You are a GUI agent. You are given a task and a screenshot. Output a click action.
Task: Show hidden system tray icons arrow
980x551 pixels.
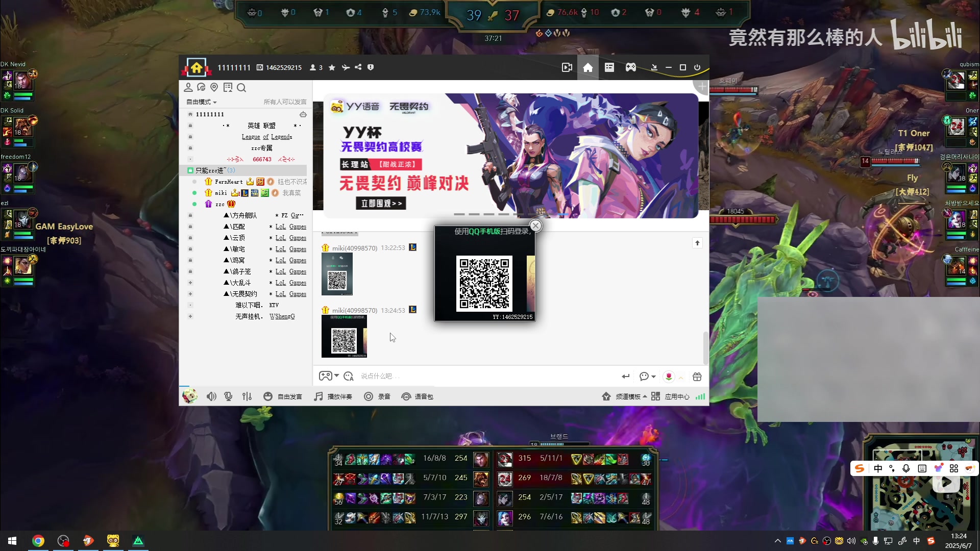777,541
